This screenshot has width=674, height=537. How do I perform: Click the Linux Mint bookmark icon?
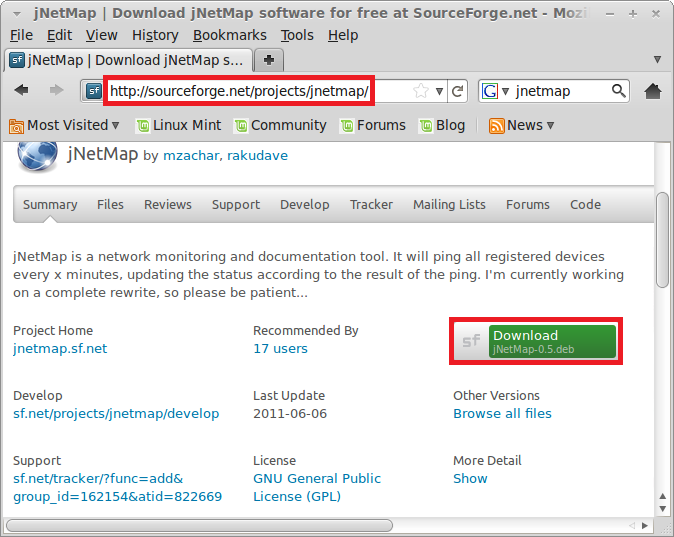tap(143, 126)
